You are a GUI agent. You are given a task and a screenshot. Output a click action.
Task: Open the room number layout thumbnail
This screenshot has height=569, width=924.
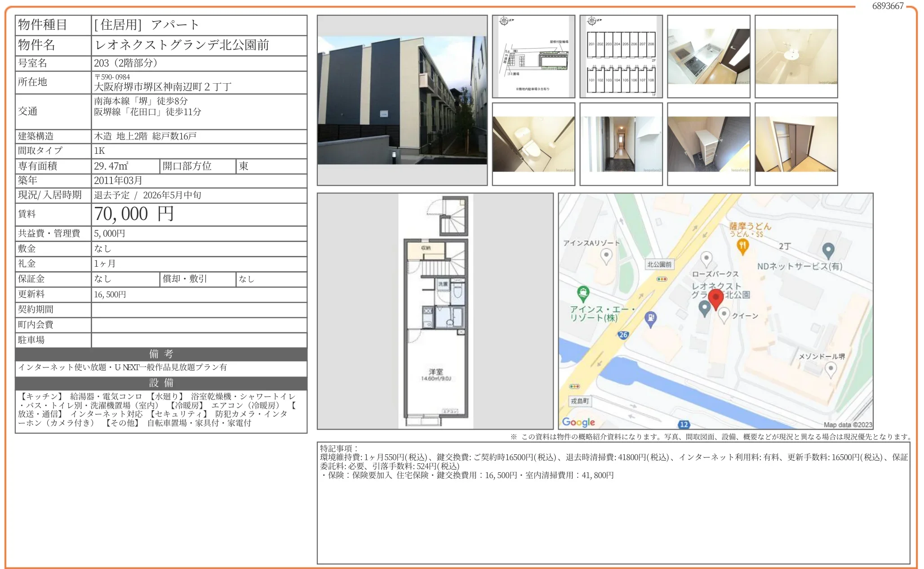pyautogui.click(x=621, y=57)
